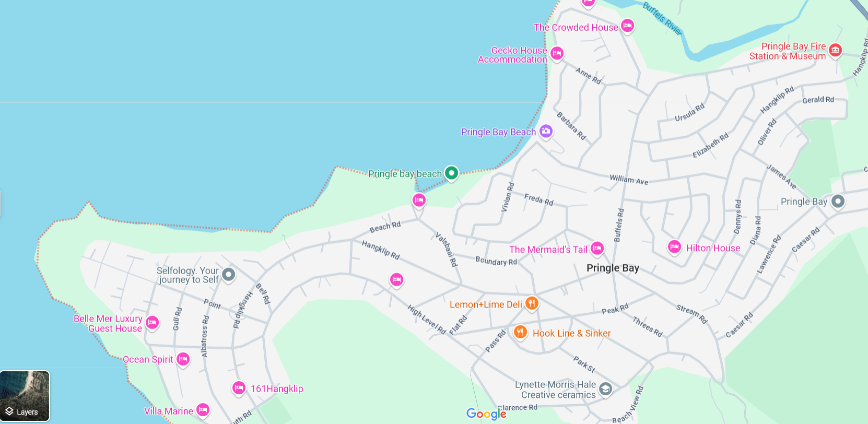Viewport: 868px width, 424px height.
Task: Select Selfology grey location pin
Action: [x=228, y=274]
